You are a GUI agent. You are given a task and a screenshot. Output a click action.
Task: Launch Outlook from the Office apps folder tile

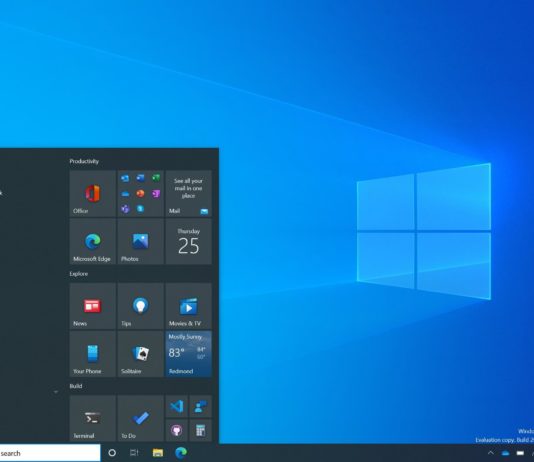pos(125,178)
